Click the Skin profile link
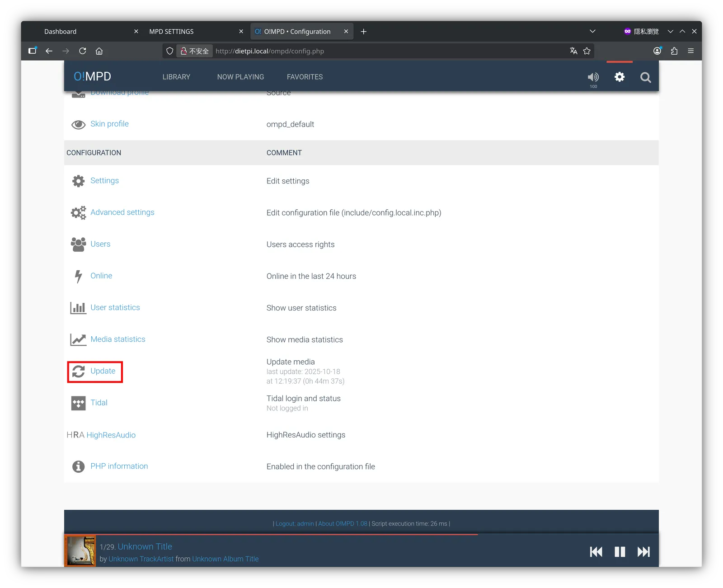 coord(109,124)
